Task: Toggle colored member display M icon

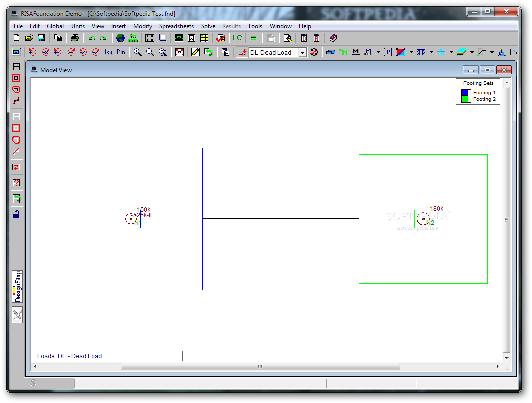Action: pyautogui.click(x=368, y=52)
